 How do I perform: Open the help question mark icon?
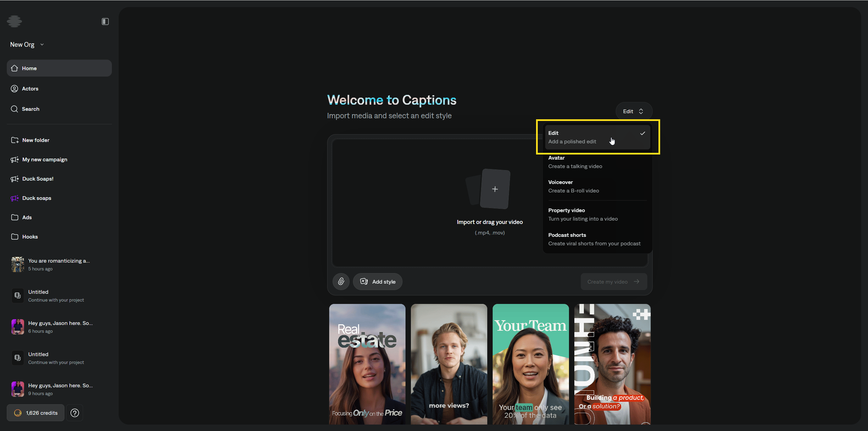pyautogui.click(x=75, y=413)
